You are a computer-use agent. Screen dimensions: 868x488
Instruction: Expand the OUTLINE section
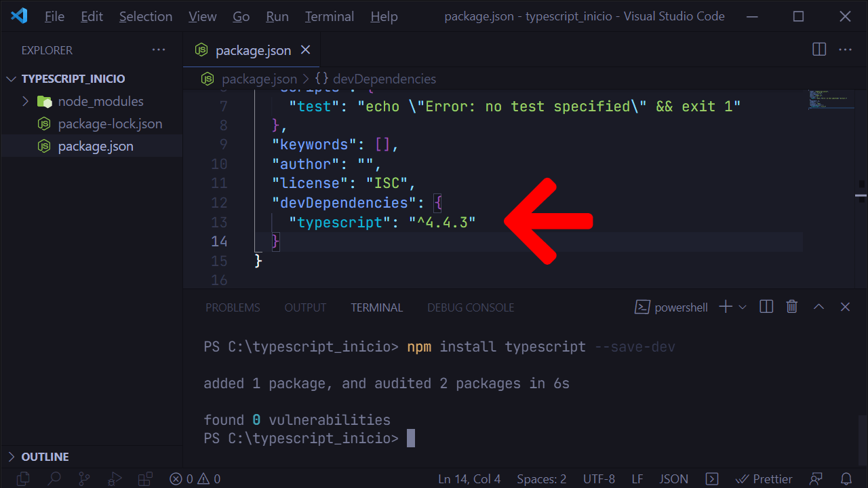(45, 457)
